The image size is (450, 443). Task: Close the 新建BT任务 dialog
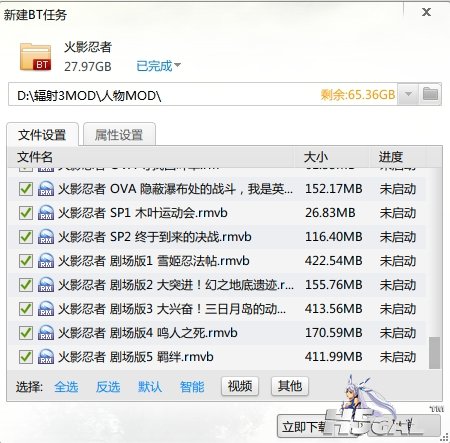[426, 13]
